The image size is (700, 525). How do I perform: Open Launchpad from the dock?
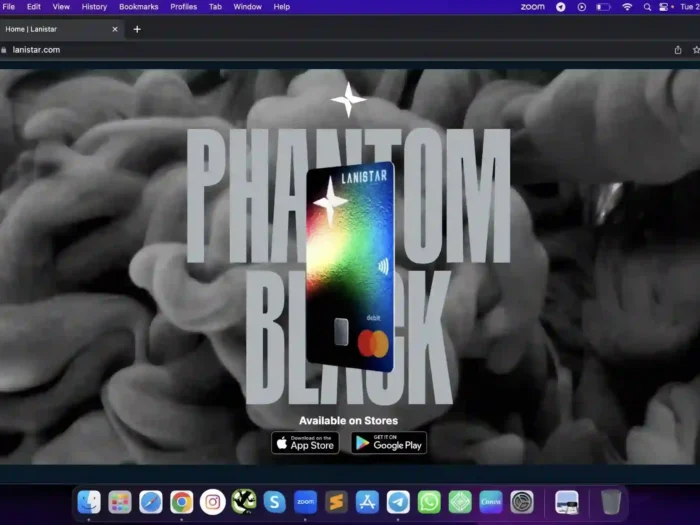coord(120,502)
